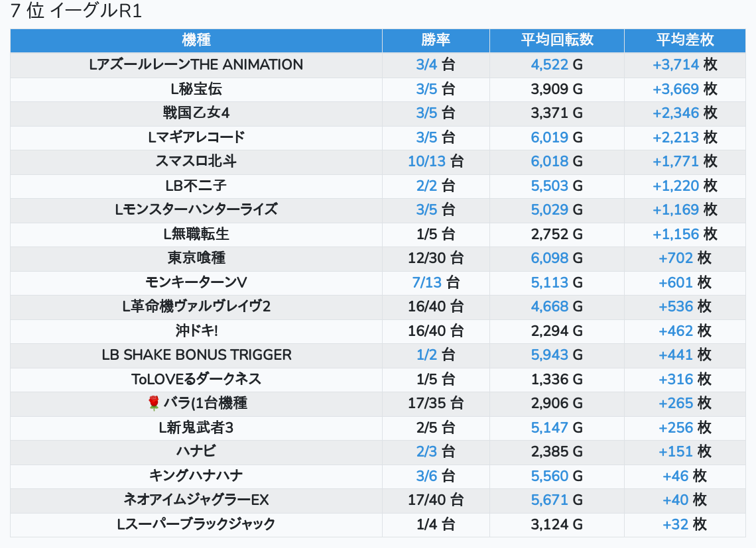Screen dimensions: 756x548
Task: Select the +3,669 value for L秘宝伝
Action: click(676, 89)
